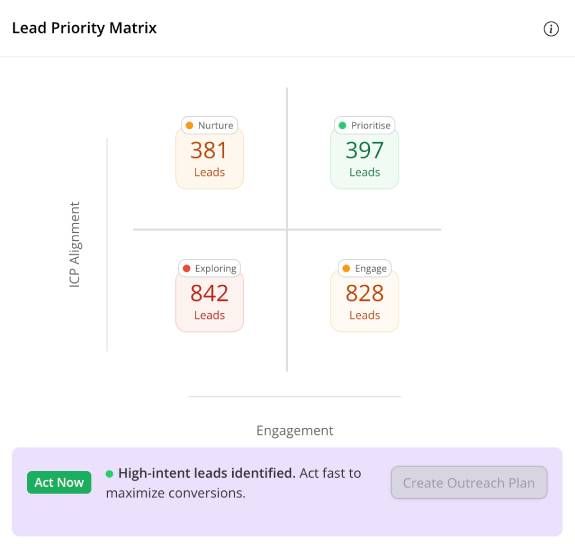575x544 pixels.
Task: Select the Prioritise tag label
Action: 365,125
